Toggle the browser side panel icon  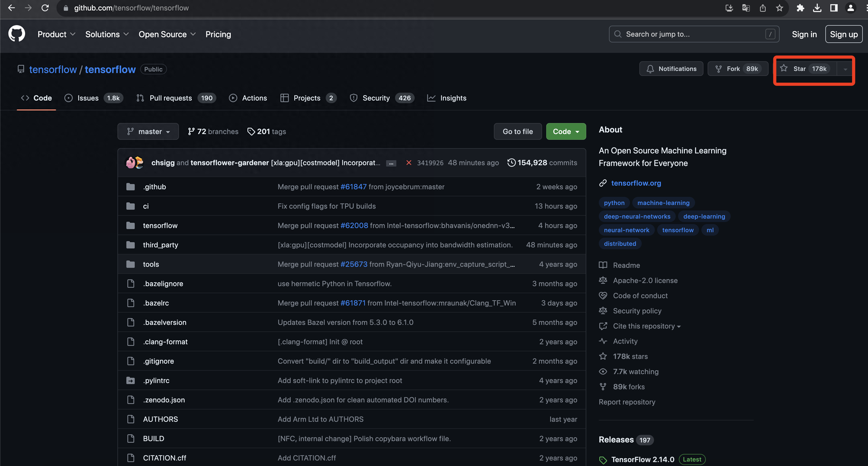834,8
